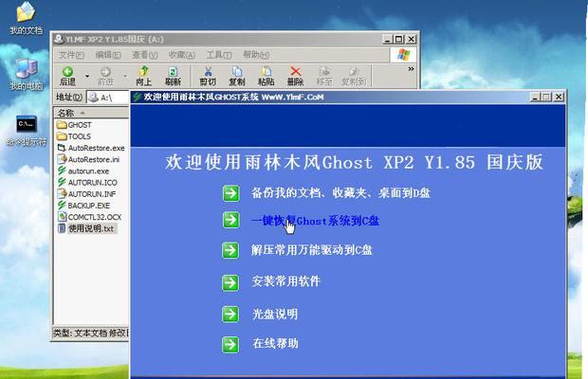Minimize the 雨林木风 Ghost welcome window
This screenshot has height=379, width=588.
tap(535, 97)
